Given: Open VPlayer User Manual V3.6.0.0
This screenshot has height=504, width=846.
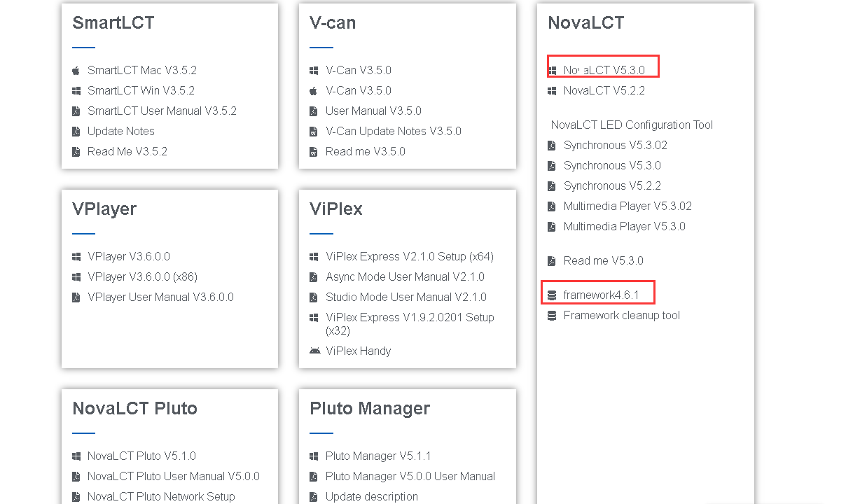Looking at the screenshot, I should [x=160, y=297].
